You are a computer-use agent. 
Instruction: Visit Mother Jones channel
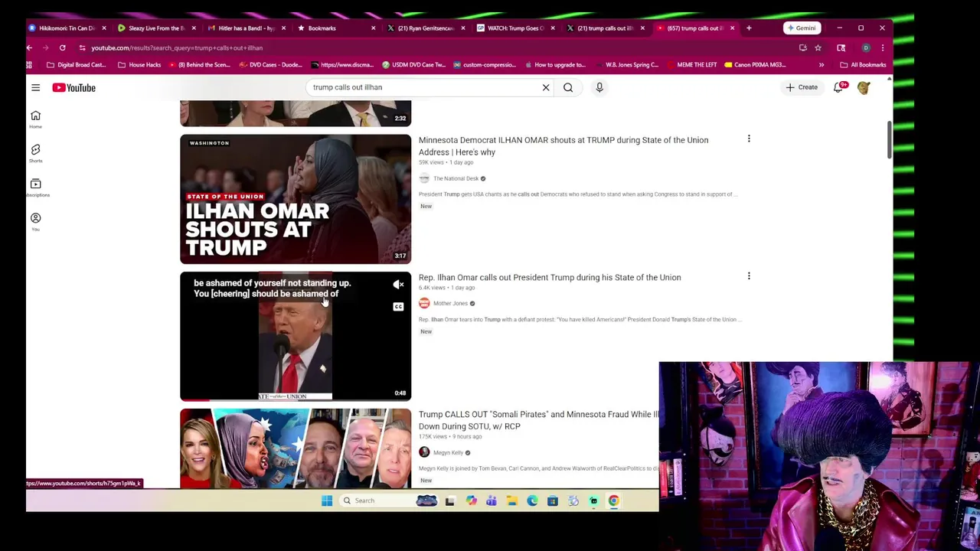(x=450, y=303)
